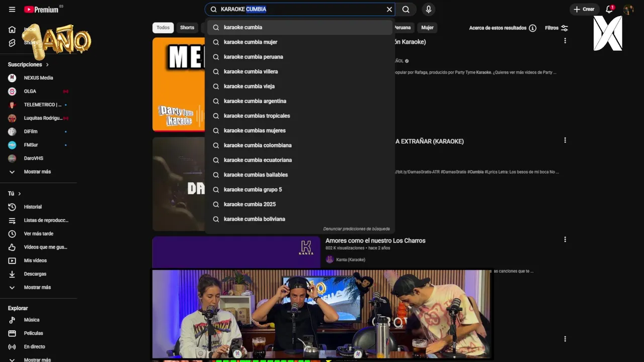The image size is (644, 362).
Task: Open options menu for first karaoke result
Action: click(565, 41)
